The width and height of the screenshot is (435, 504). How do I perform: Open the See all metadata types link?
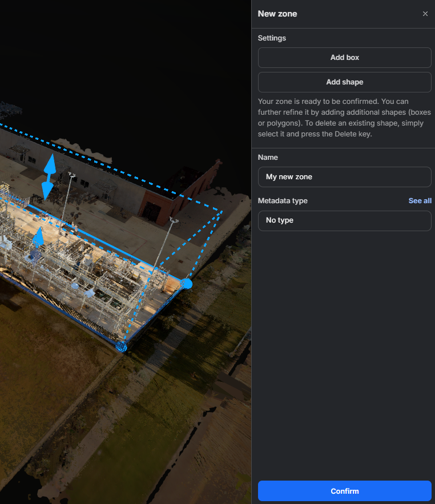coord(420,200)
